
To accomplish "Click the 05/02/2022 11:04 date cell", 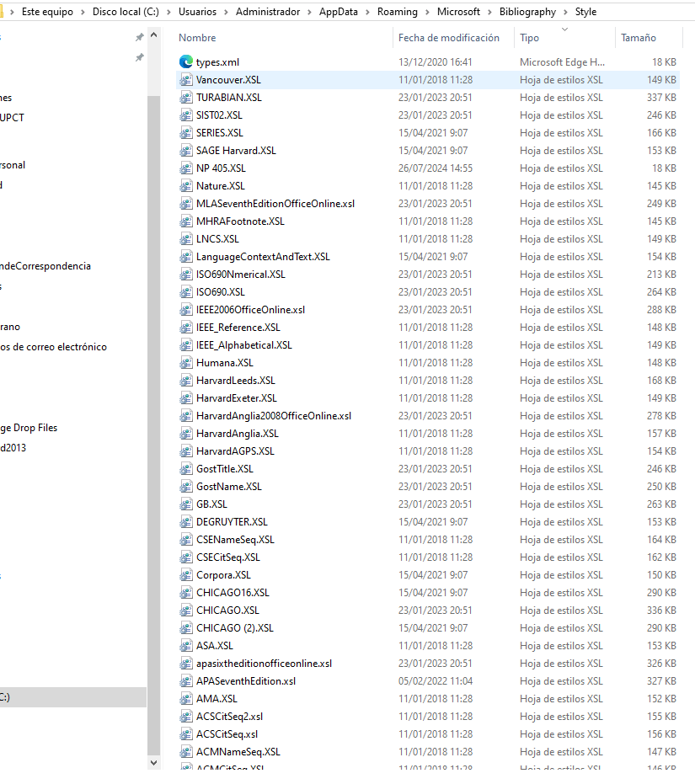I will 436,681.
